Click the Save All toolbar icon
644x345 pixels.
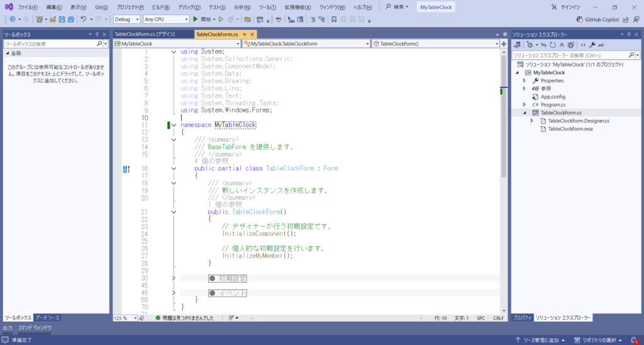click(71, 19)
